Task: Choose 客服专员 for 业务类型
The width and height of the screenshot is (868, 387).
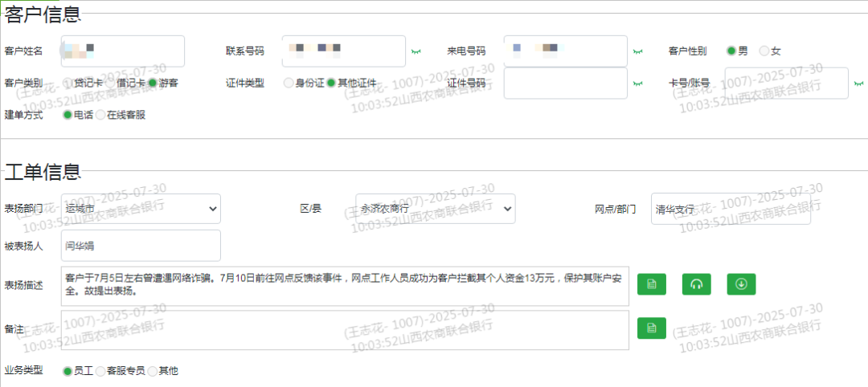Action: click(100, 371)
